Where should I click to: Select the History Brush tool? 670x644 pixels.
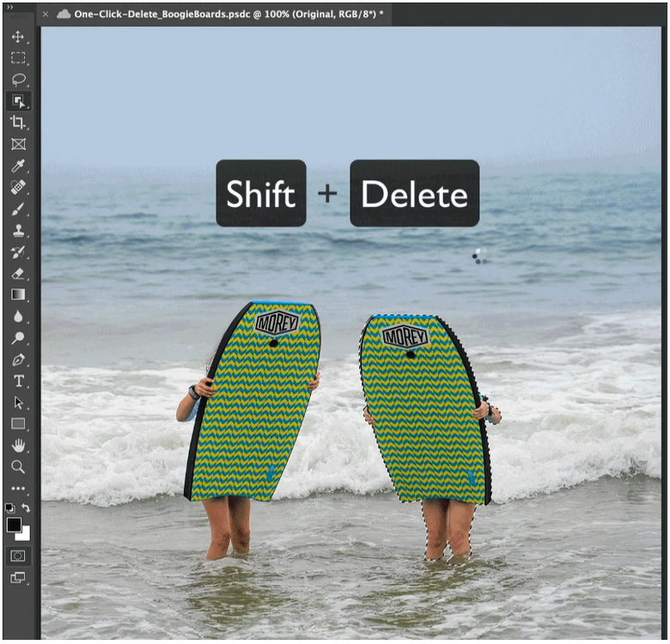pyautogui.click(x=18, y=252)
